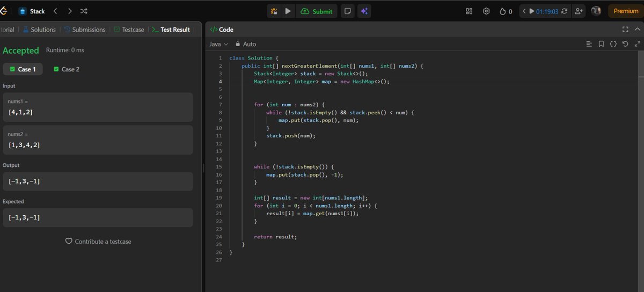Pick a random problem with shuffle icon
Screen dimensions: 644x292
click(84, 11)
